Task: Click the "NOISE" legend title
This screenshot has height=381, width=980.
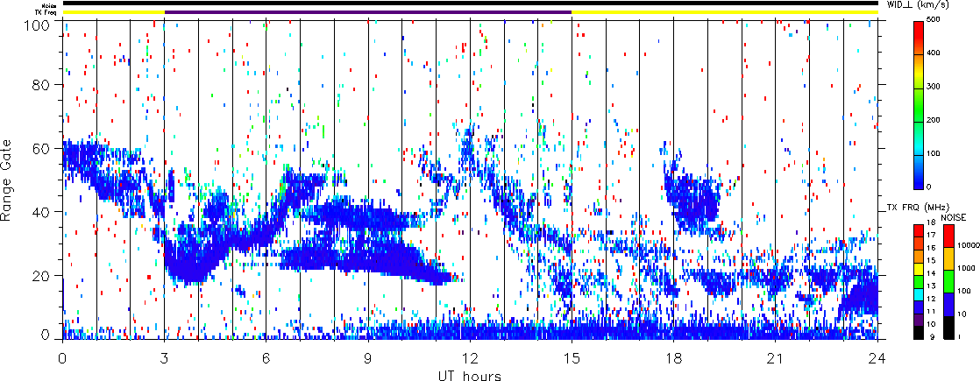Action: 955,216
